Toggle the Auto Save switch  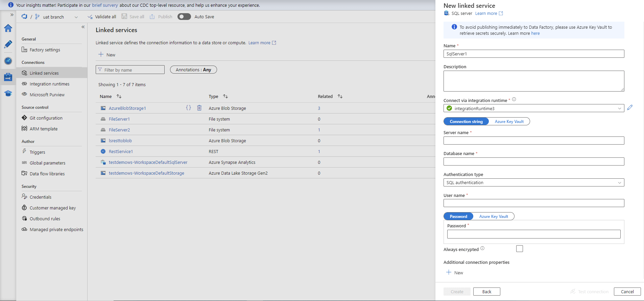[184, 17]
